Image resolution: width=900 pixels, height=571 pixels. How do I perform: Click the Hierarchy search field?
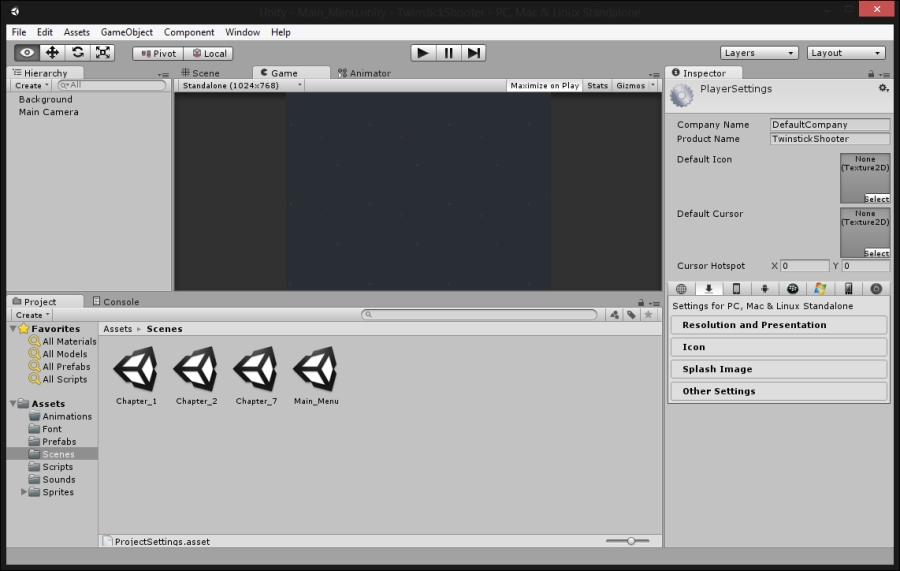tap(112, 85)
